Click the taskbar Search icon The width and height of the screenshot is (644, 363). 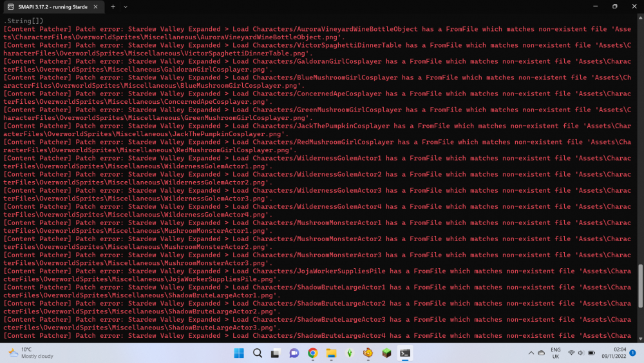click(258, 353)
